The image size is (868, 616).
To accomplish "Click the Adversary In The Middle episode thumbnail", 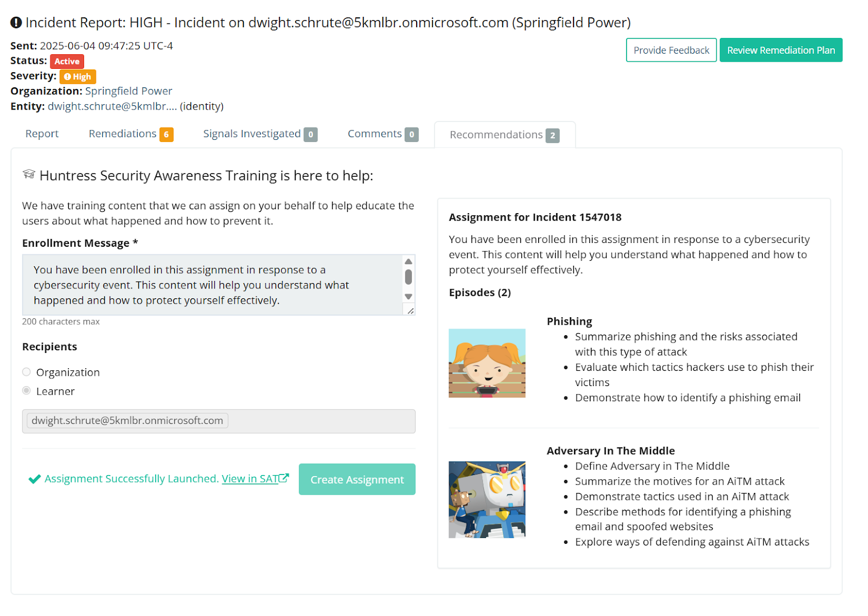I will (x=487, y=500).
